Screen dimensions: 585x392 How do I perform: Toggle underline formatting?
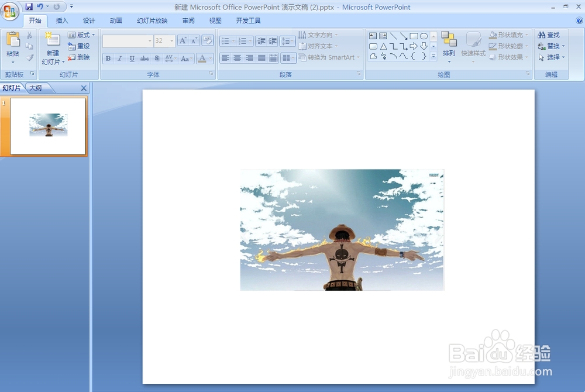[132, 58]
